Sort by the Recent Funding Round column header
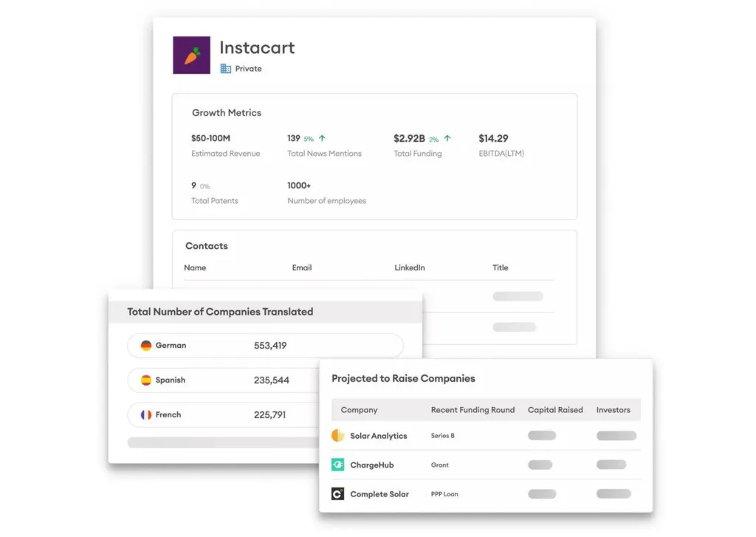Screen dimensions: 756x537 pos(472,409)
